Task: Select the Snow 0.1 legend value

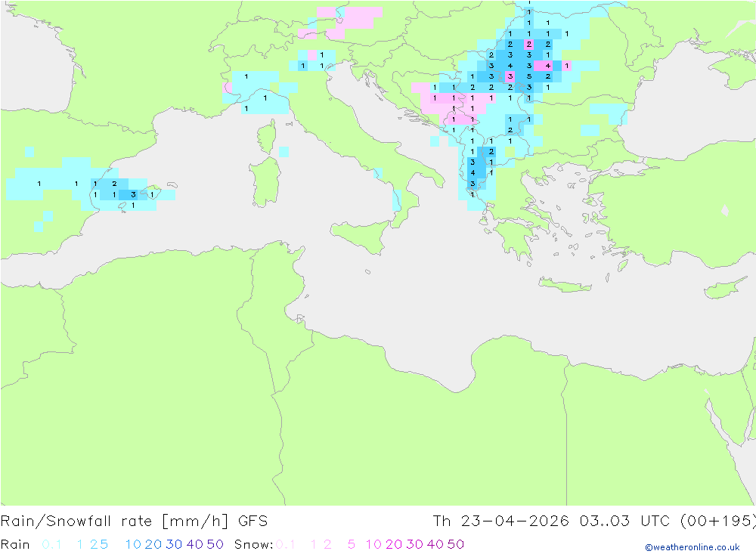Action: [x=286, y=544]
